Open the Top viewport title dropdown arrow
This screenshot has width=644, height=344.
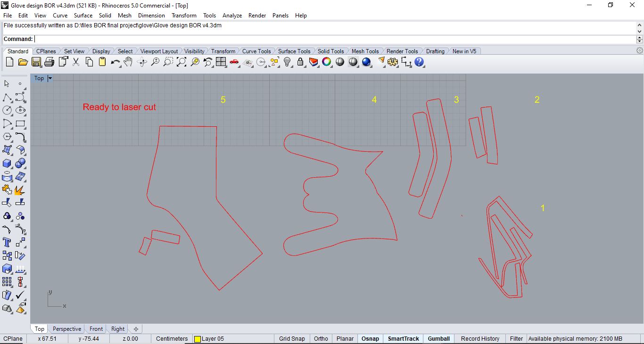(x=50, y=78)
